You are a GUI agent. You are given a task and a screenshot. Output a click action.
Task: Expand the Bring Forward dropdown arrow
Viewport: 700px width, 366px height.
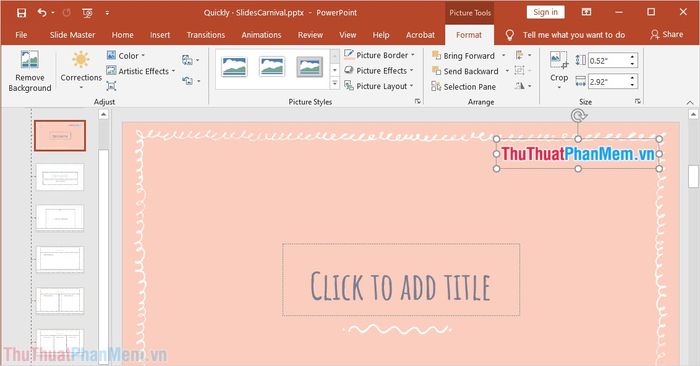pos(504,55)
